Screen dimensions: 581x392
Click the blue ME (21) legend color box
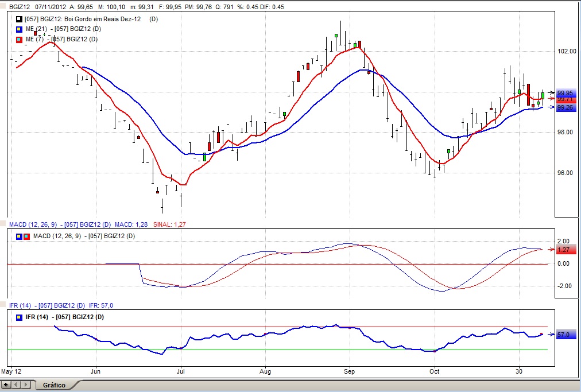(x=20, y=29)
